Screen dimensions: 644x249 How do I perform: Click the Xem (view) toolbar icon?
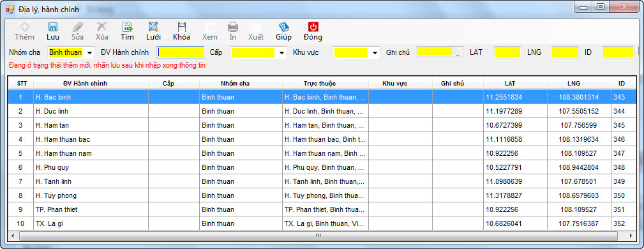(210, 27)
